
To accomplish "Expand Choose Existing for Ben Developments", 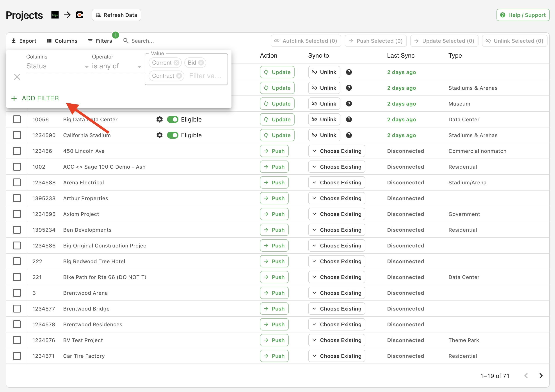I will tap(336, 230).
